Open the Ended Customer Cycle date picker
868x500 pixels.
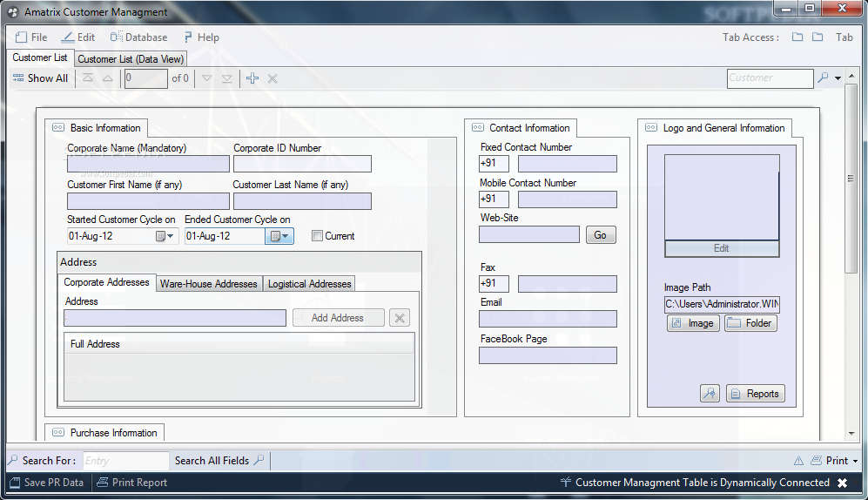point(279,236)
